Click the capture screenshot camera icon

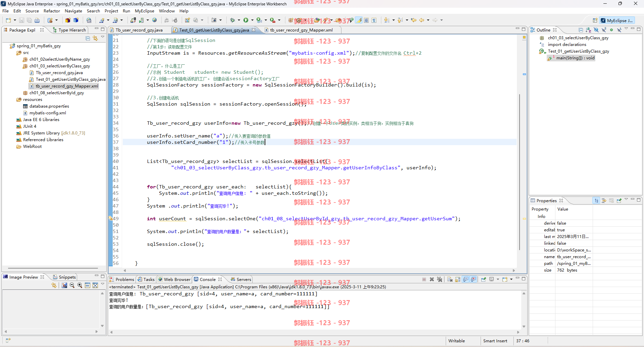pyautogui.click(x=214, y=20)
